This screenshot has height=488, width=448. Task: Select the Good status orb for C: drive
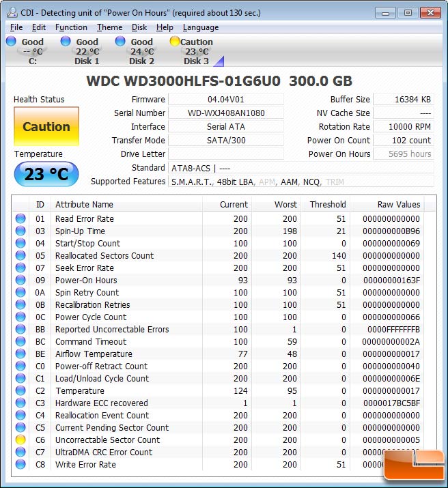point(11,42)
